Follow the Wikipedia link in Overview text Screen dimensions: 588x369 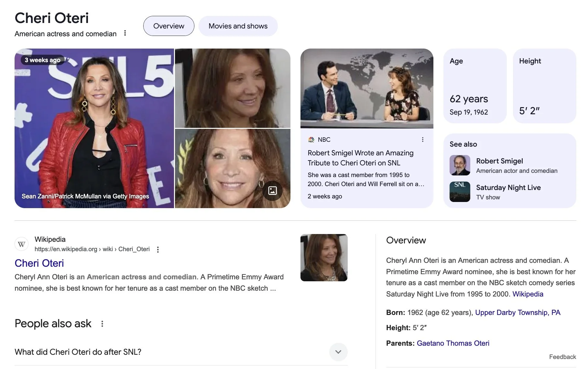(528, 294)
